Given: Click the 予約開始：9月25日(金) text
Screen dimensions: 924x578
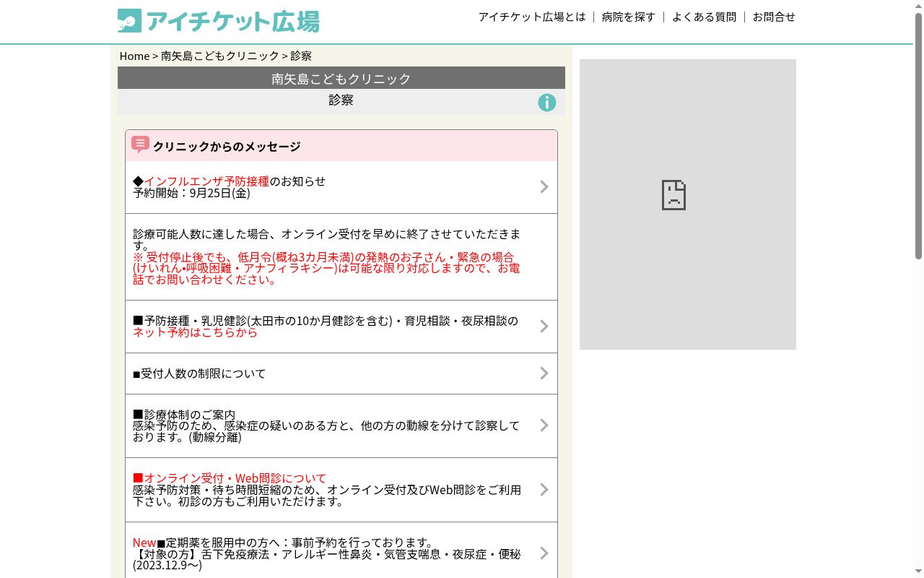Looking at the screenshot, I should tap(191, 193).
